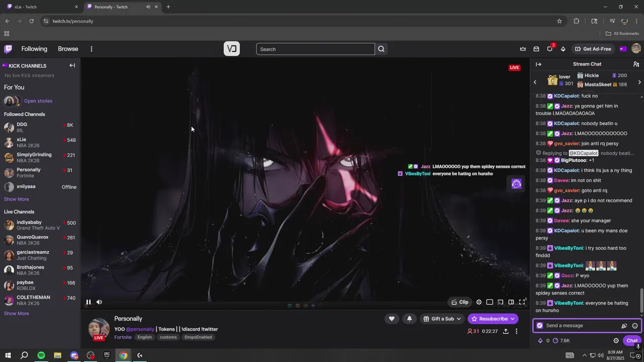Open Epic Games Launcher from the taskbar
The width and height of the screenshot is (644, 362).
107,355
